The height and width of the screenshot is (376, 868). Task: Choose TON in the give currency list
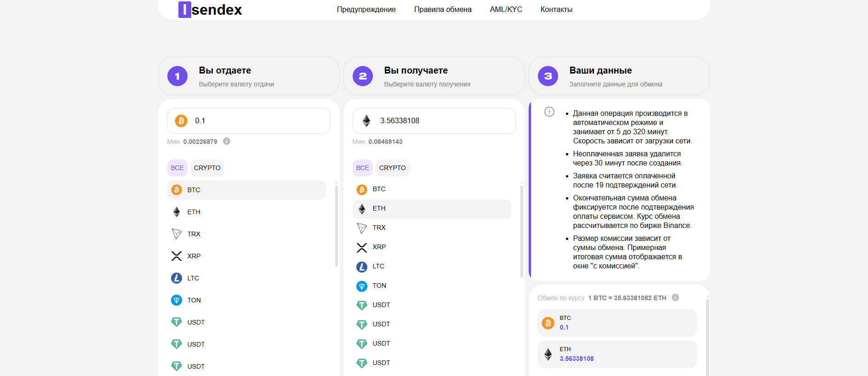pyautogui.click(x=246, y=300)
